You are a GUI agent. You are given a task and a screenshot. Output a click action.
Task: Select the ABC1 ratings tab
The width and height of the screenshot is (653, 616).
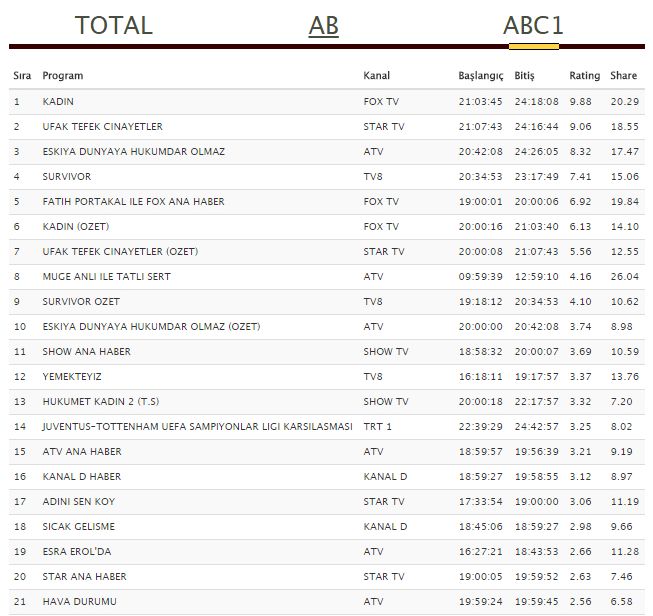point(533,25)
